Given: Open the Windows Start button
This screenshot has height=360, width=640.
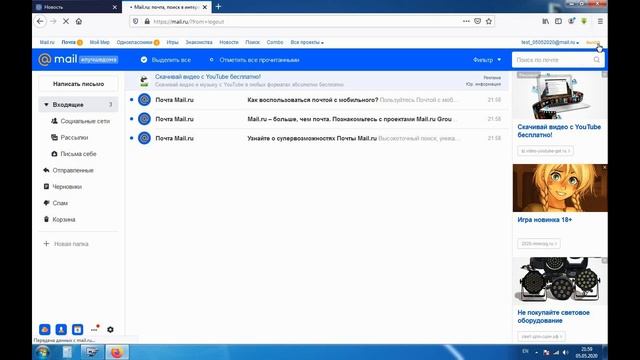Looking at the screenshot, I should (x=42, y=352).
